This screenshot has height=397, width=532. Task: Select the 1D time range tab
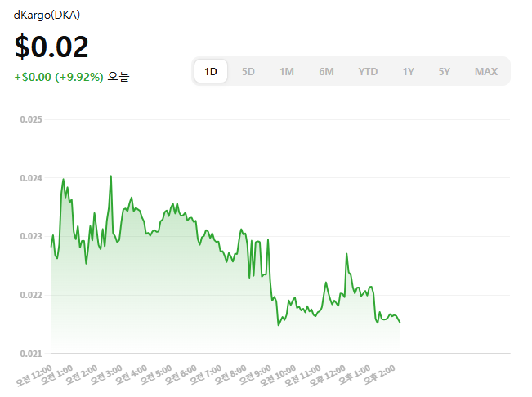211,72
